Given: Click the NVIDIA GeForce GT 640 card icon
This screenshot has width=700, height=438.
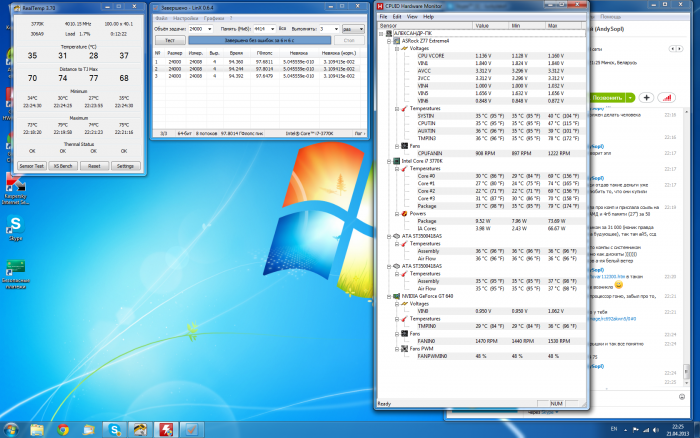Looking at the screenshot, I should tap(396, 296).
